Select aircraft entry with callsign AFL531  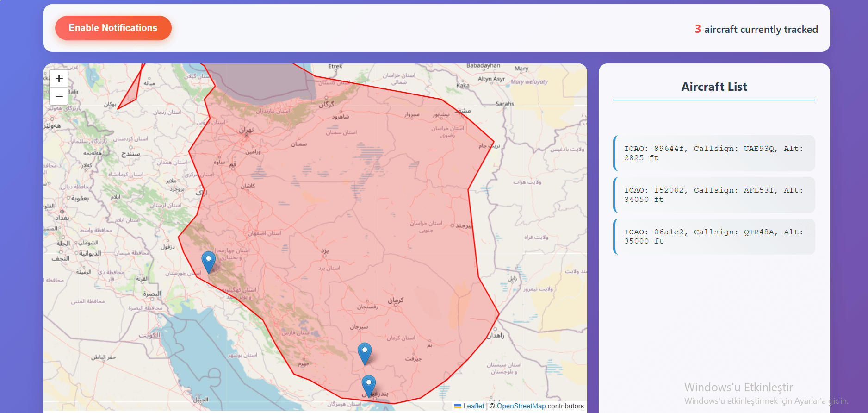click(x=714, y=195)
